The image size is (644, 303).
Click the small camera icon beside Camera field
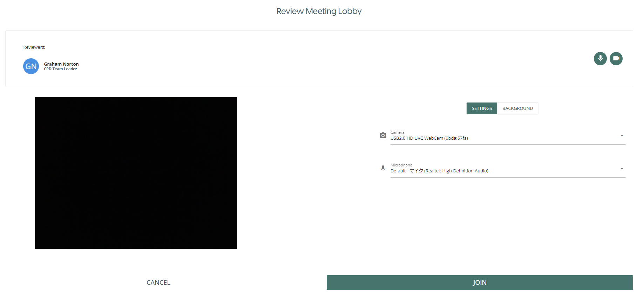(383, 136)
